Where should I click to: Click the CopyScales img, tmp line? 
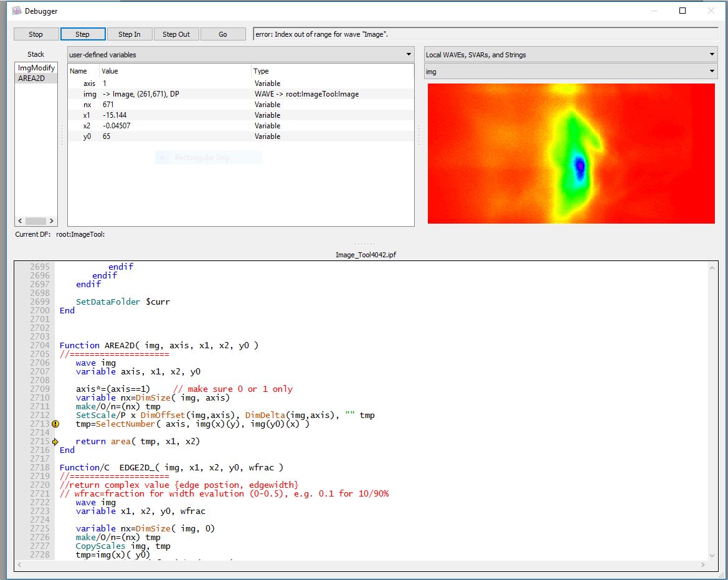123,546
